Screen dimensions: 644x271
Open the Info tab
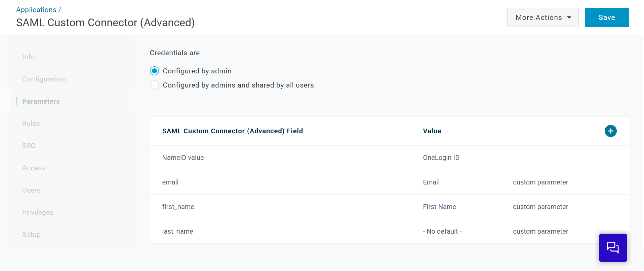point(29,57)
